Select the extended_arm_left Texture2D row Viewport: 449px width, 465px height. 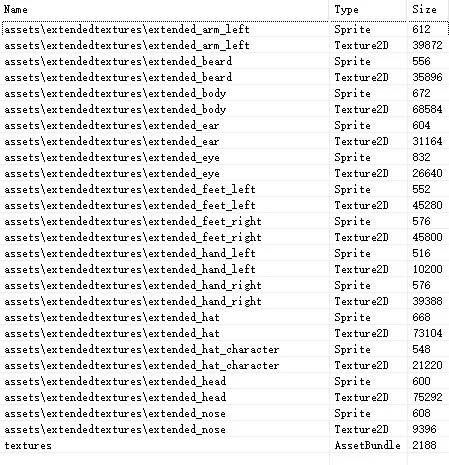pos(224,45)
